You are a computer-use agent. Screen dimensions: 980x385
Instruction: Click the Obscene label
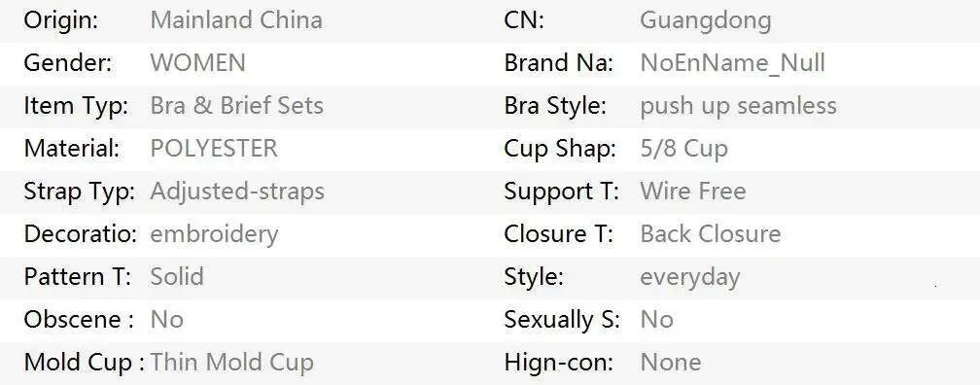pos(78,320)
